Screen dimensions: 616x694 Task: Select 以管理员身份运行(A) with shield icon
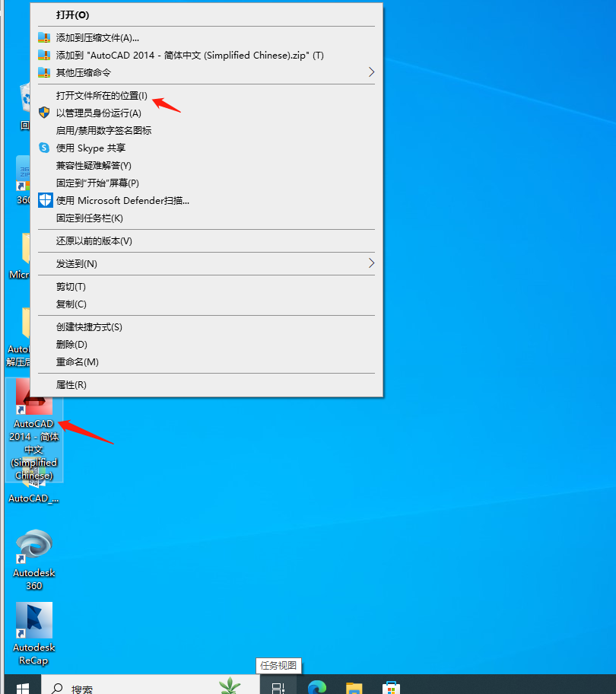pos(98,113)
